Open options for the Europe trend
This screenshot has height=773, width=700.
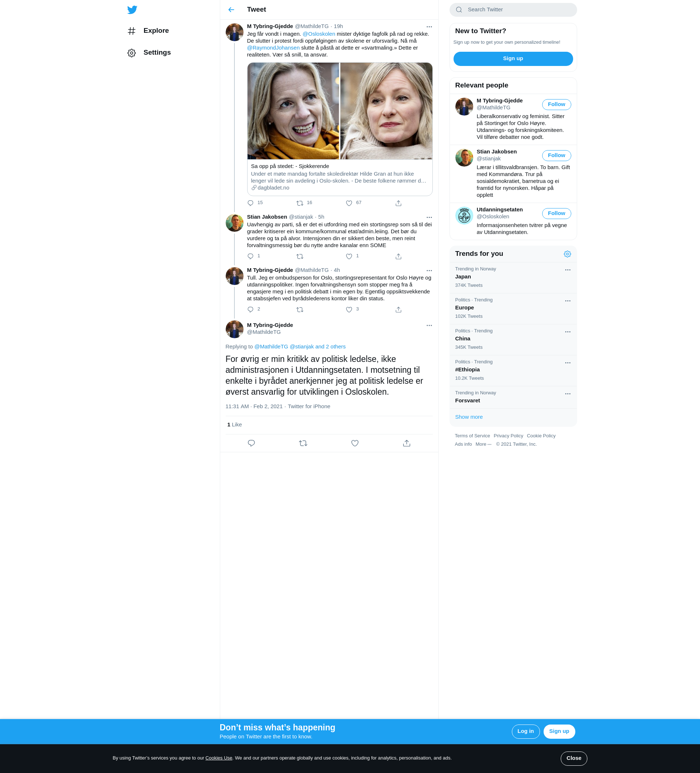tap(567, 301)
